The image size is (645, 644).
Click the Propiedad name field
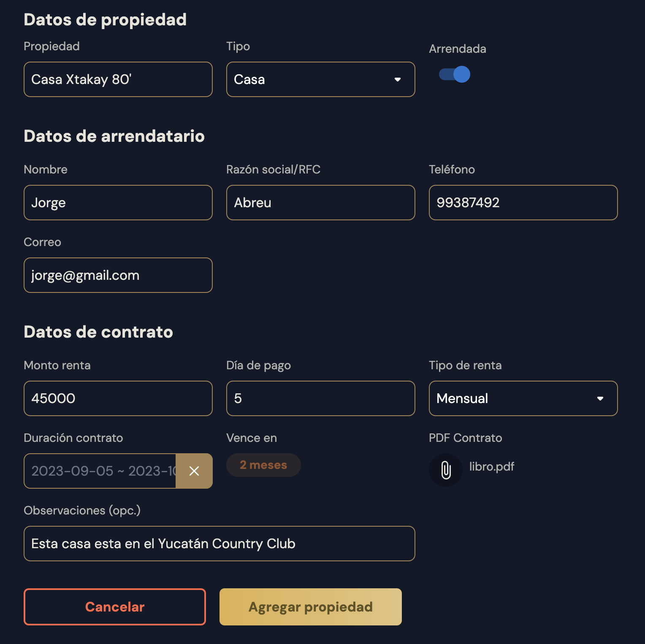click(x=118, y=79)
